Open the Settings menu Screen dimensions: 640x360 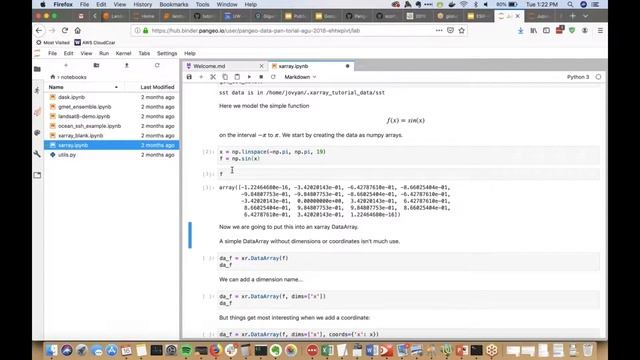pos(167,53)
